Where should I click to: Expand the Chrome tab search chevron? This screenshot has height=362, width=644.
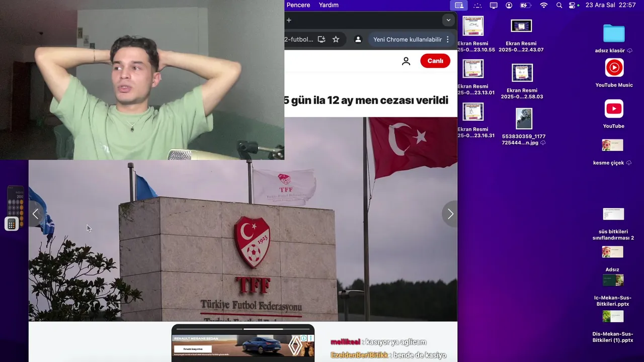point(448,20)
